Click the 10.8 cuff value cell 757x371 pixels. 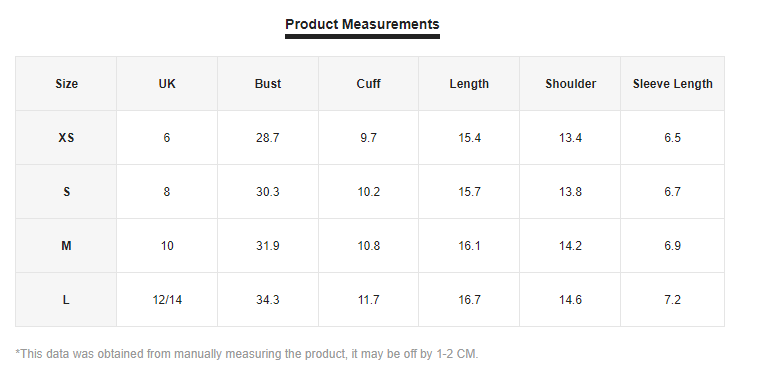368,246
